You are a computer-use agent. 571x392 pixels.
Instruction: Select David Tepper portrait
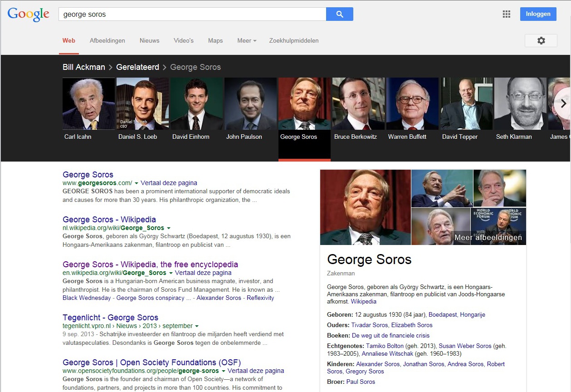pos(466,103)
